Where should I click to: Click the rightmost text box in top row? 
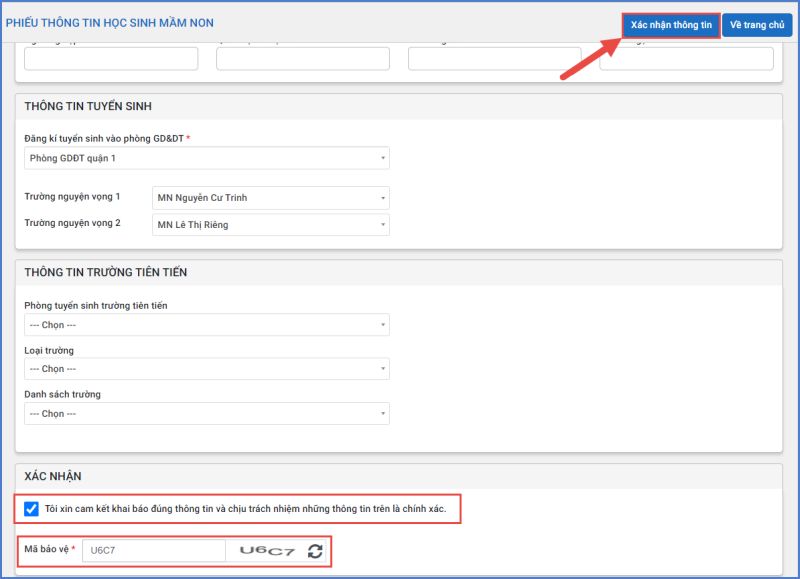(x=686, y=59)
